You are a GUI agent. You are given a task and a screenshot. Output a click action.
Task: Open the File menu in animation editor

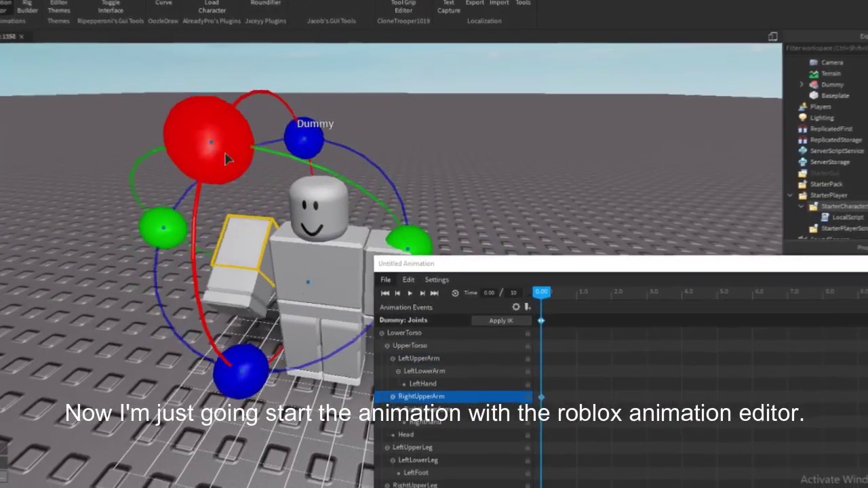coord(385,279)
